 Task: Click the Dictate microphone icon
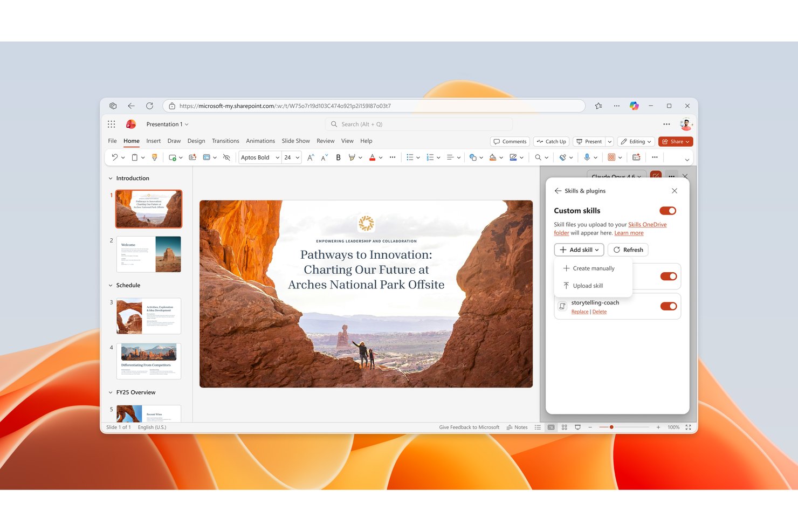587,157
